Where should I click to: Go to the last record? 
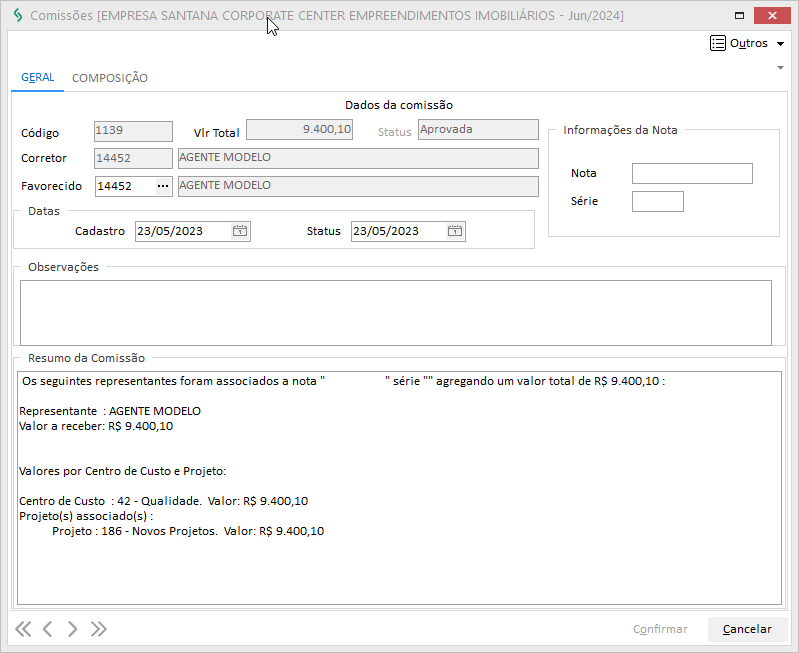click(98, 629)
